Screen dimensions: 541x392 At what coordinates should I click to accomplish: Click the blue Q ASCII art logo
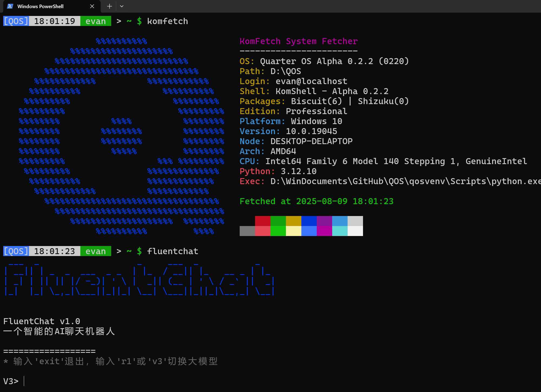tap(121, 136)
